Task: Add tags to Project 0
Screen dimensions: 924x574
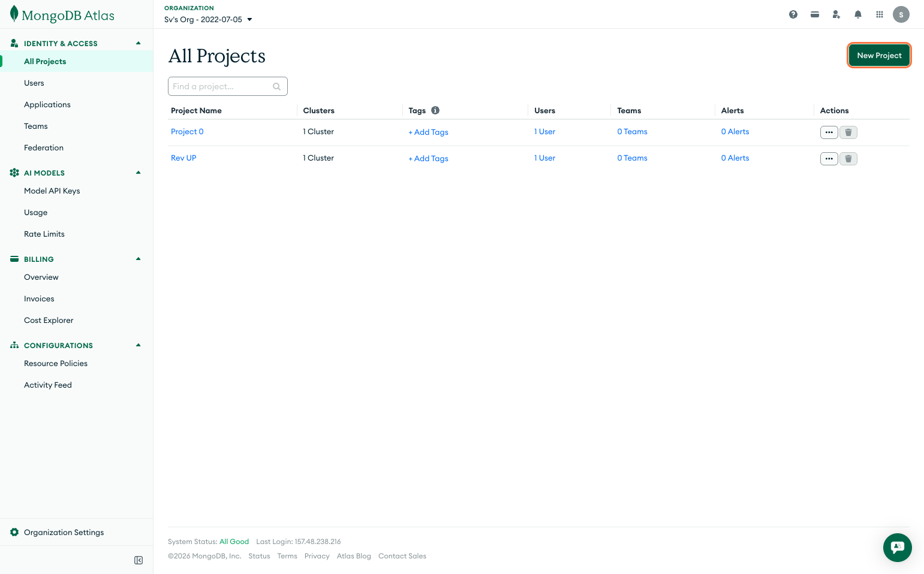Action: click(428, 132)
